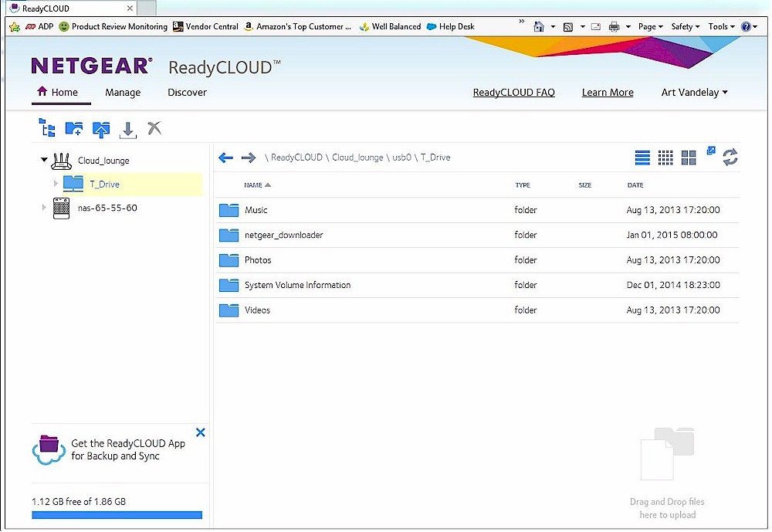
Task: Click the Cloud_lounge router icon
Action: pyautogui.click(x=62, y=161)
